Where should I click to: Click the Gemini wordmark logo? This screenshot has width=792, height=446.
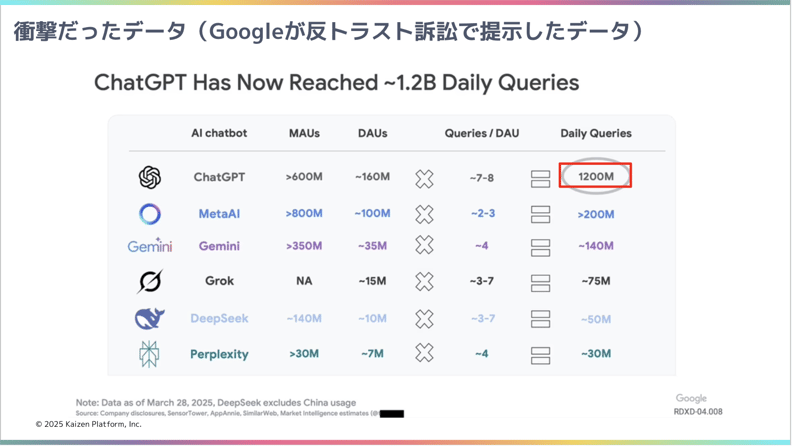coord(150,245)
